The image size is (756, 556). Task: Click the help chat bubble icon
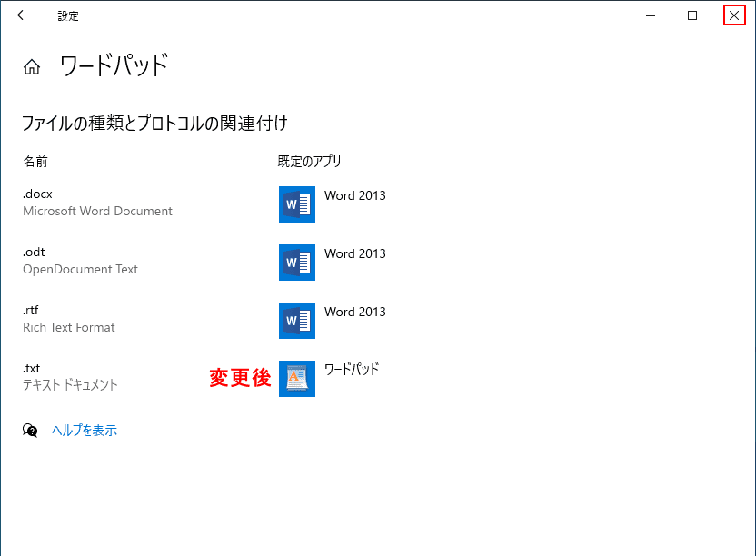30,430
